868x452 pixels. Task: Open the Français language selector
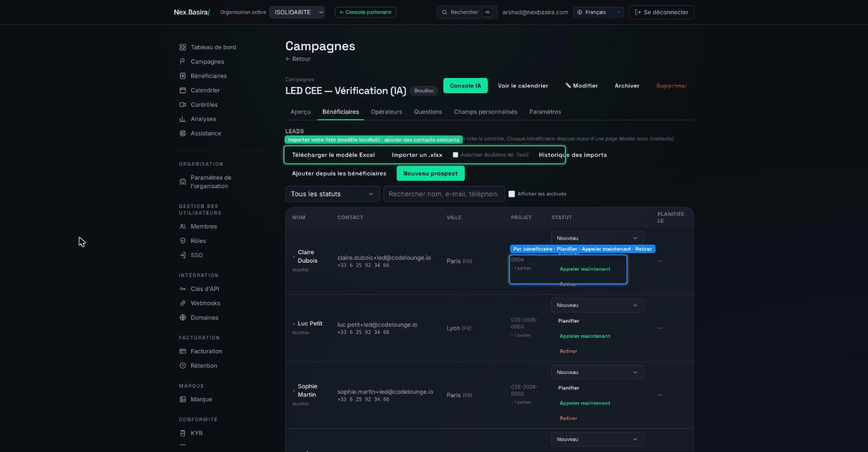coord(598,12)
